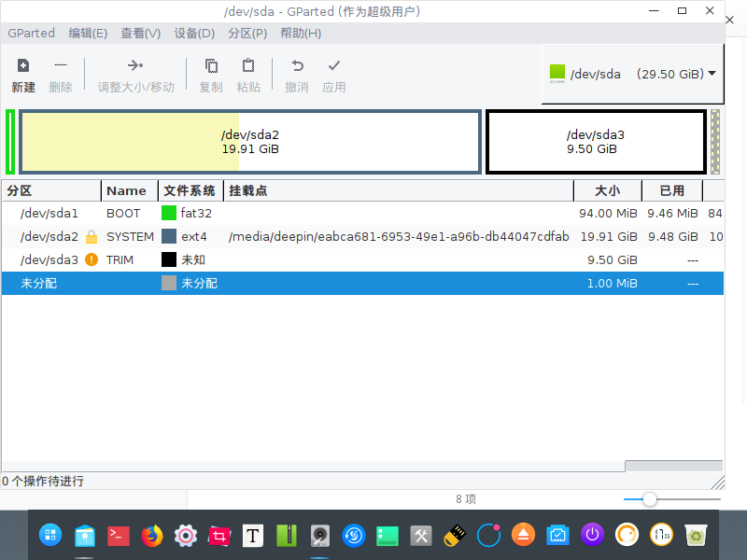Select the /dev/sda1 partition row
This screenshot has height=560, width=747.
click(x=362, y=214)
